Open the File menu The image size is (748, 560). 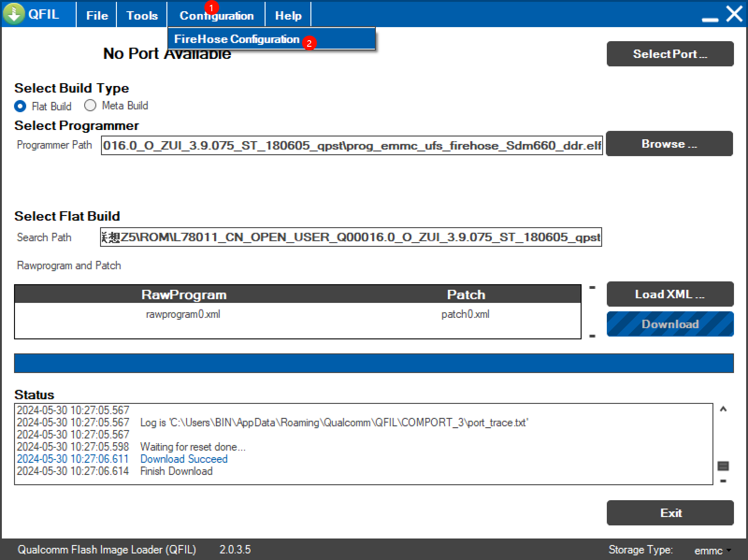pyautogui.click(x=97, y=15)
